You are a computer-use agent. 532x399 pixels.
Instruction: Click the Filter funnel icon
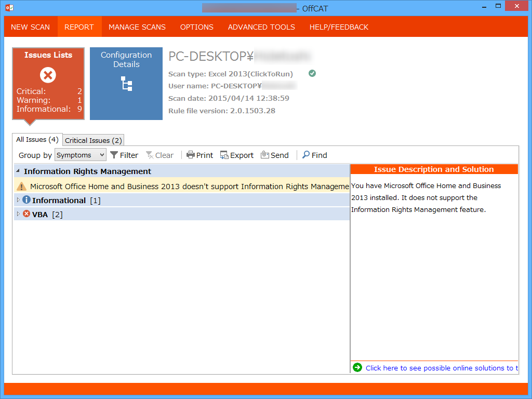(114, 155)
